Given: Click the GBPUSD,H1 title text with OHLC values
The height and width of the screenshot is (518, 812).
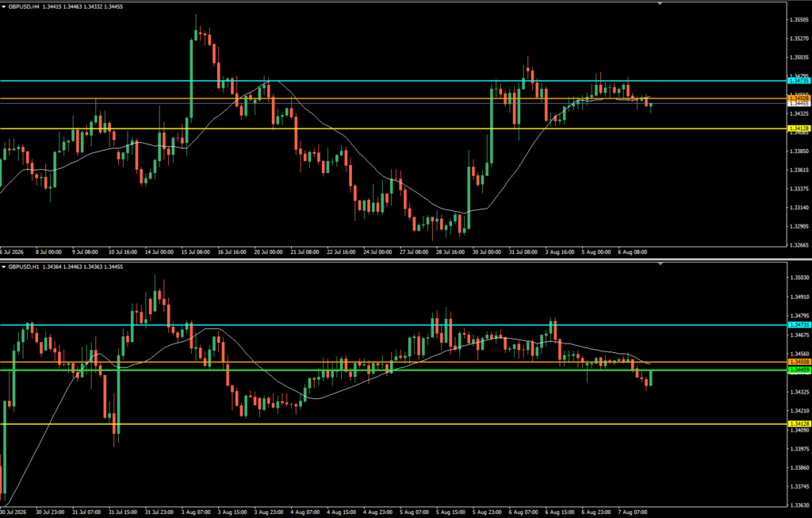Looking at the screenshot, I should 66,267.
